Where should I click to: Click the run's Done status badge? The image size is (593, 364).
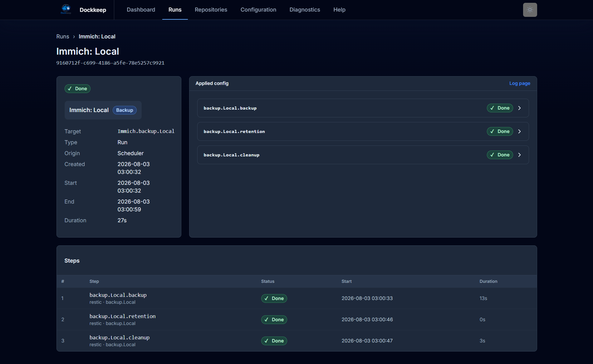77,89
